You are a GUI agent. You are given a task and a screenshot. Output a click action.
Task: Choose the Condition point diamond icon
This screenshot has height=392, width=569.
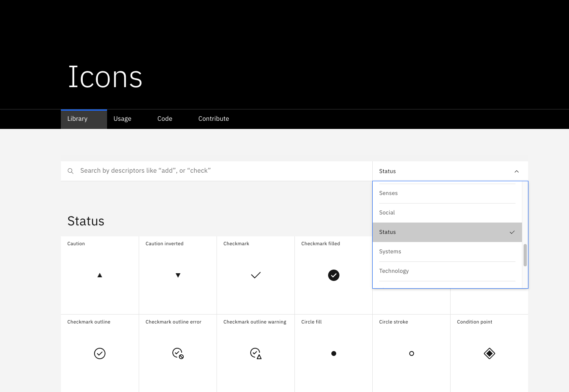click(x=489, y=353)
